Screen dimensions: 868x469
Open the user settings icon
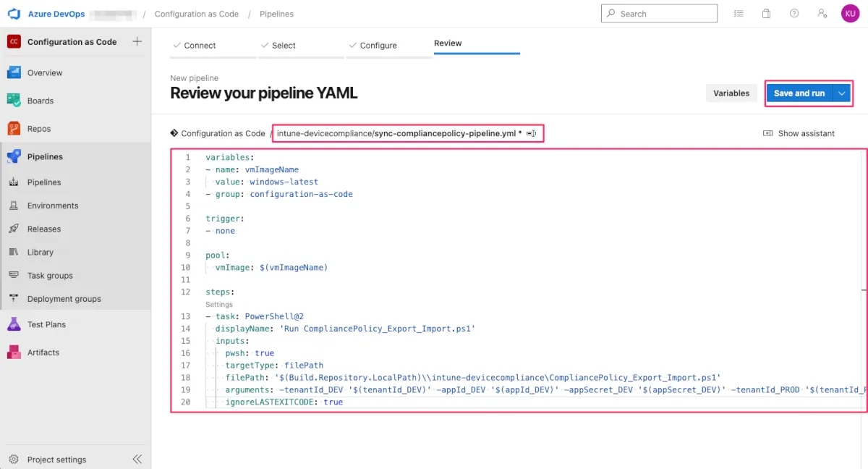tap(822, 14)
